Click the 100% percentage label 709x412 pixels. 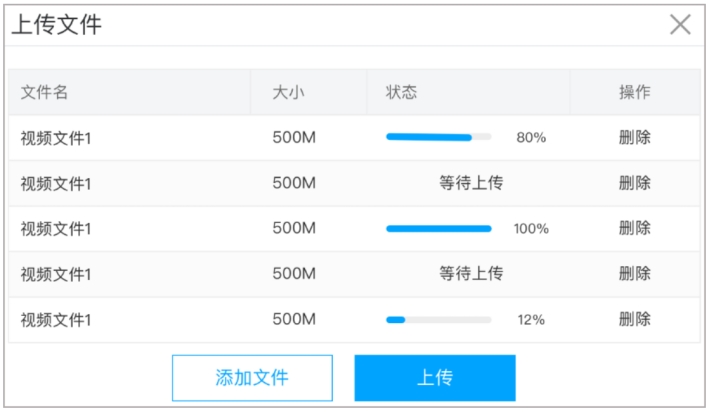(531, 229)
